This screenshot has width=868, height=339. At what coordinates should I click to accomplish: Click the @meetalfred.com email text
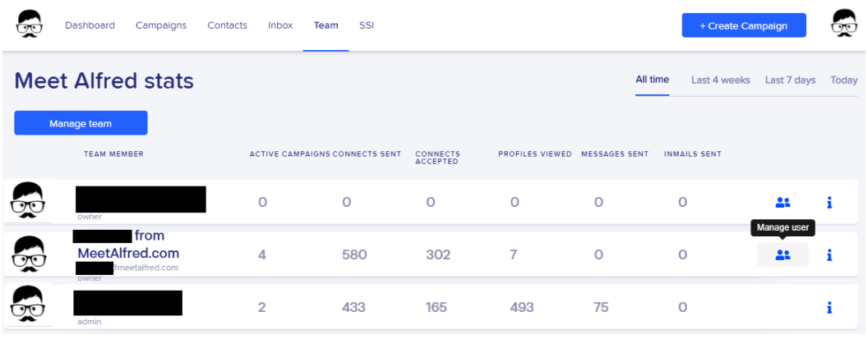coord(146,268)
